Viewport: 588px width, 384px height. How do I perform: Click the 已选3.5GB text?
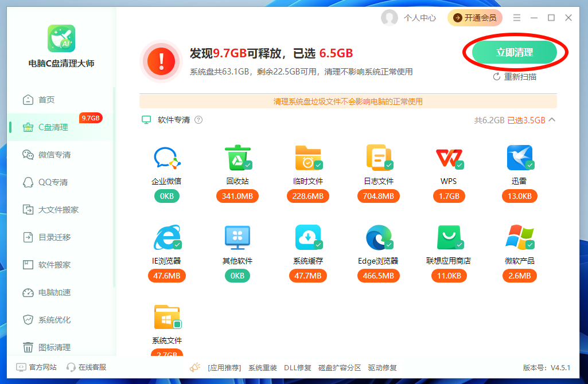[526, 120]
